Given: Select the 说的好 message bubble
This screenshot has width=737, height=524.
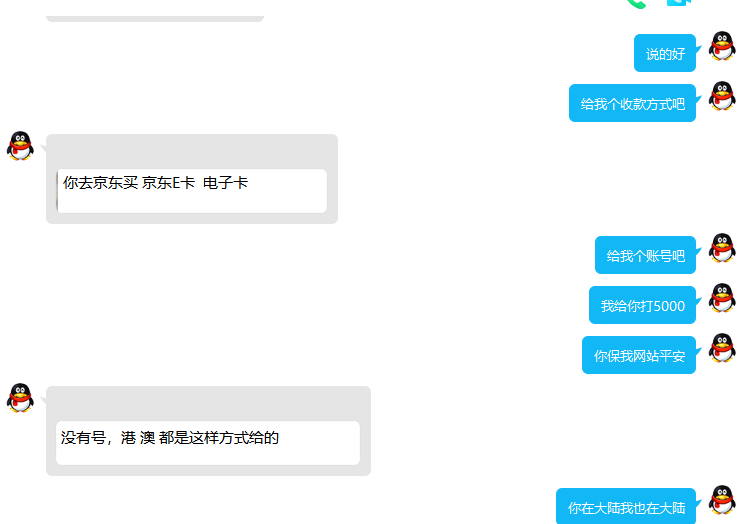Looking at the screenshot, I should click(x=665, y=53).
